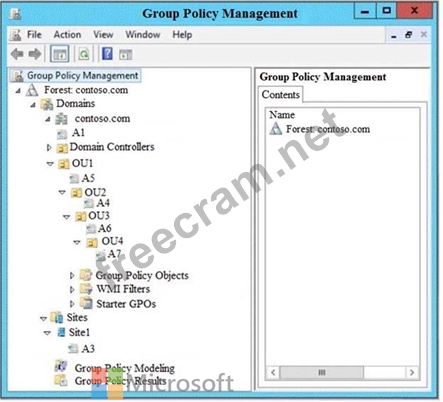Collapse the Sites node

click(43, 319)
